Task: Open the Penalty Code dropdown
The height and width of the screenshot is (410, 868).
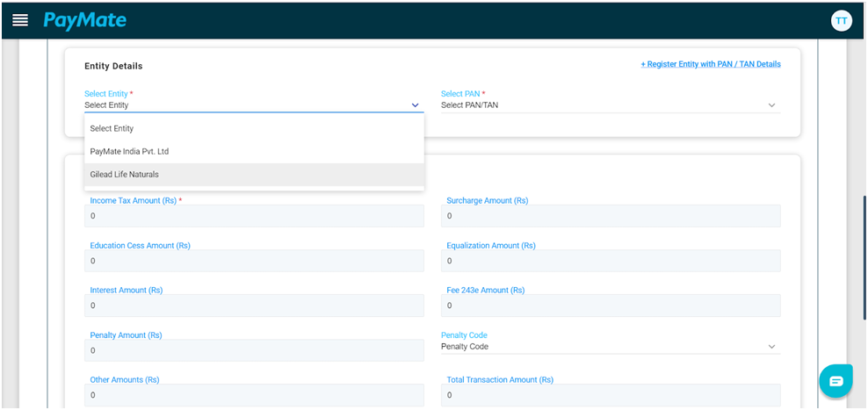Action: pos(611,347)
